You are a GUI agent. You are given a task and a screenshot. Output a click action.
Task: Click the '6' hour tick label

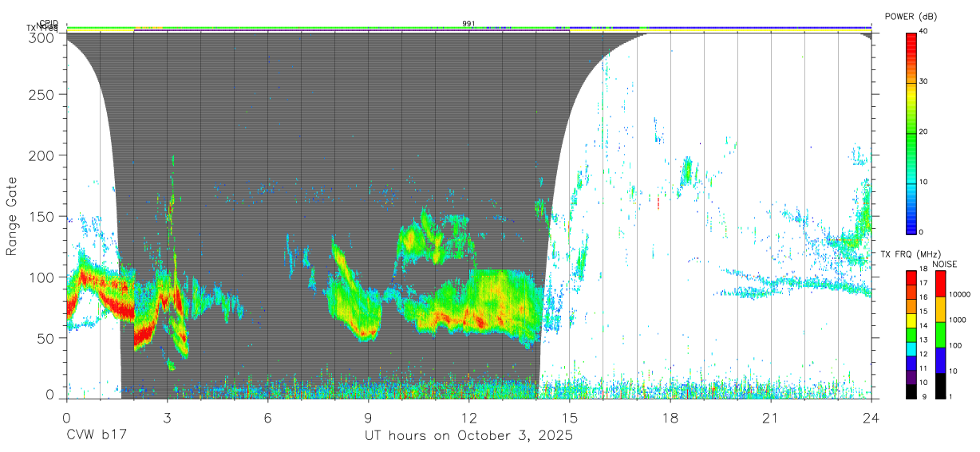[x=267, y=418]
